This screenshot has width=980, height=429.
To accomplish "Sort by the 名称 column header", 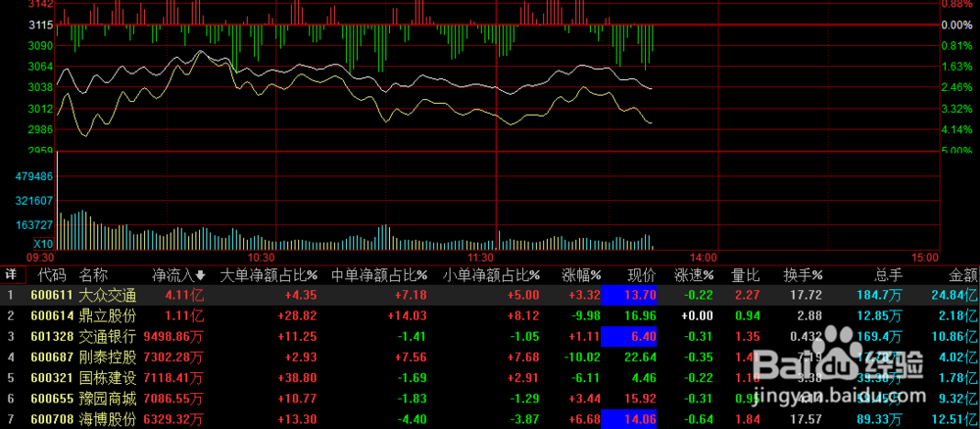I will click(x=93, y=274).
